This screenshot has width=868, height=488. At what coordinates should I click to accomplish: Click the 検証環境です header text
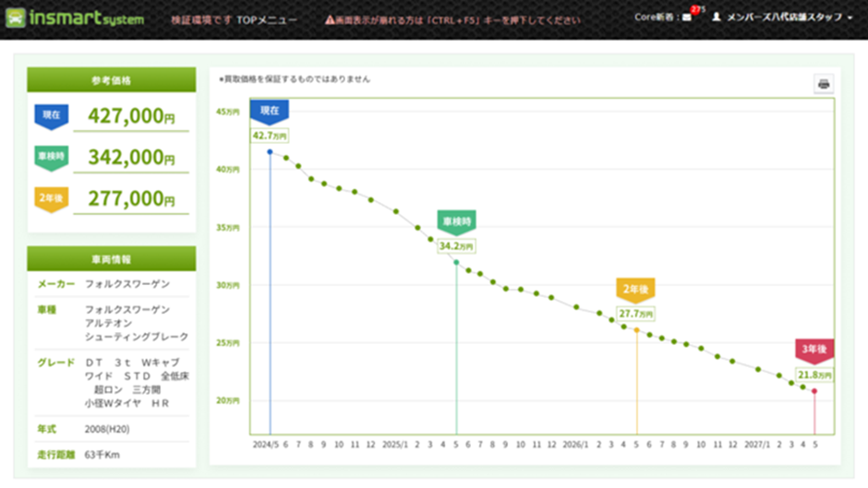(198, 18)
